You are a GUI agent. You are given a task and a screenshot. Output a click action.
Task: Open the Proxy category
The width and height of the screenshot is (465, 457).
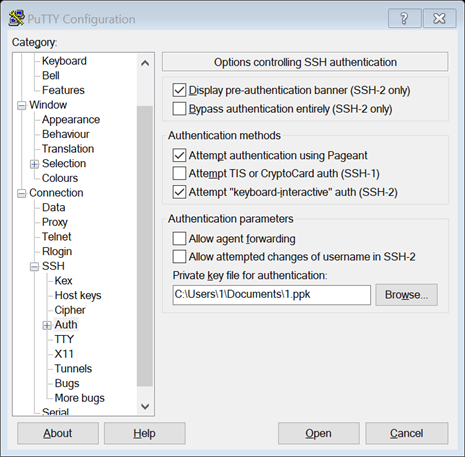pos(55,222)
